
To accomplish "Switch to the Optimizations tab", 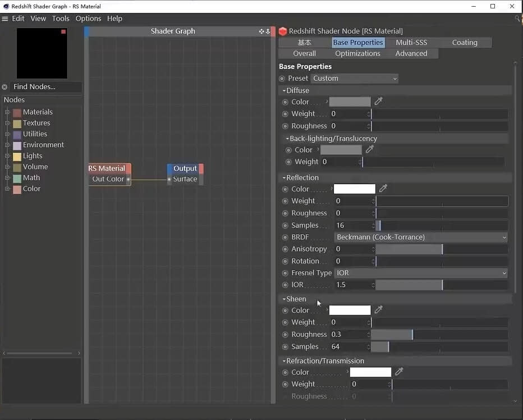I will point(357,53).
